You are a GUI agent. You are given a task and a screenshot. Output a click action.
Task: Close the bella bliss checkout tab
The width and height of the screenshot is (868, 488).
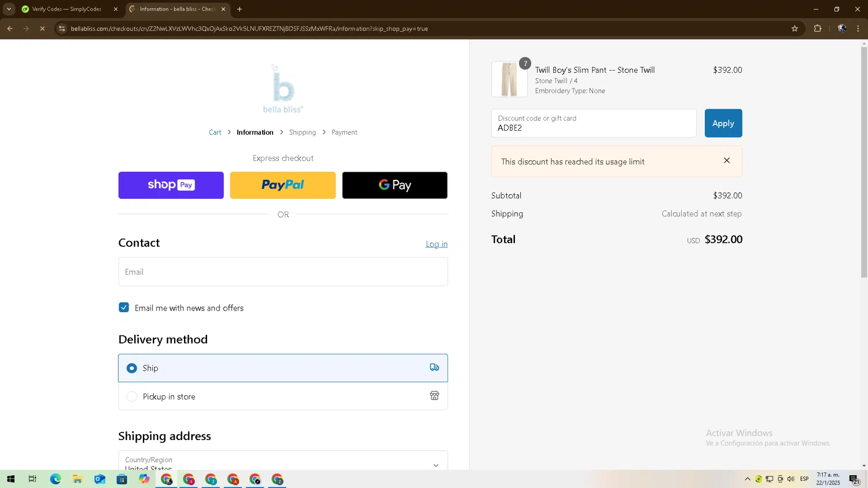pos(223,9)
